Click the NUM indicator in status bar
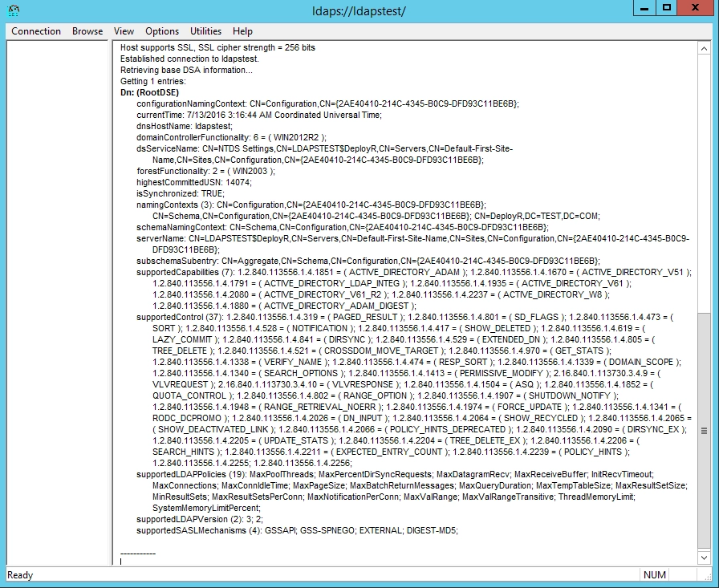The image size is (719, 588). point(654,574)
